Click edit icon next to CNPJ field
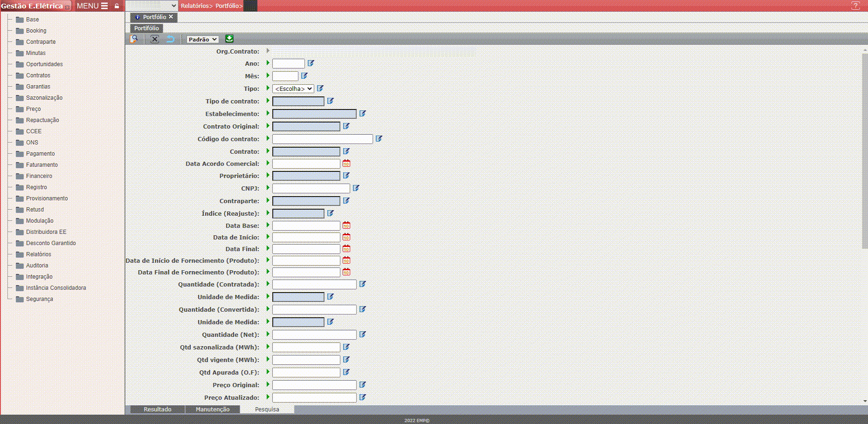Viewport: 868px width, 424px height. [356, 188]
